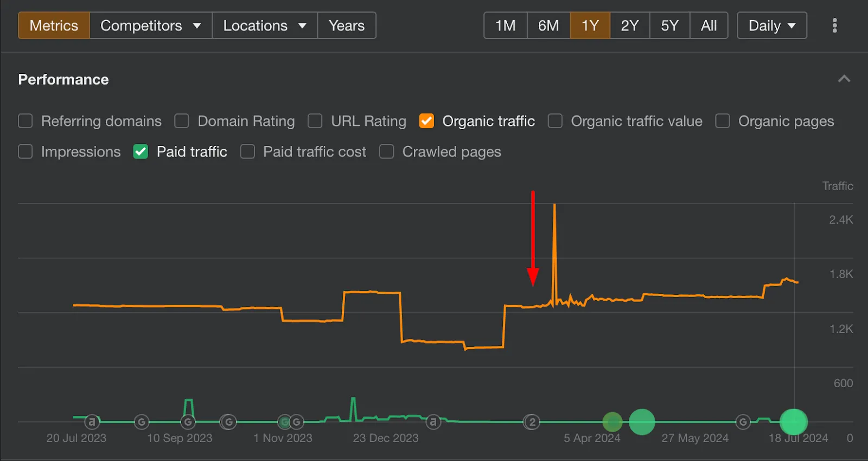
Task: Click the Traffic axis title
Action: click(x=838, y=186)
